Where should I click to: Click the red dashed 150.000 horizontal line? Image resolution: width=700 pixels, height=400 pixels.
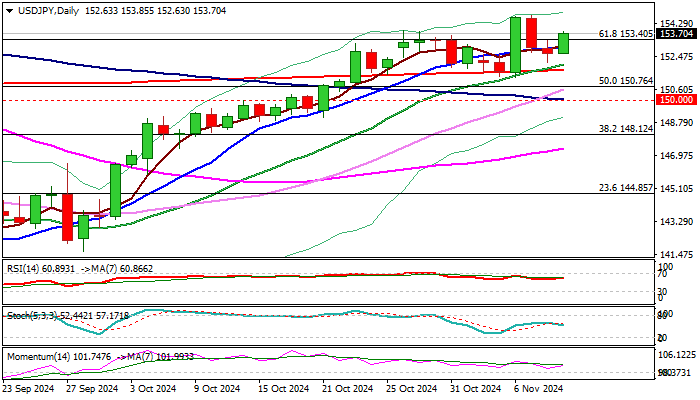click(x=300, y=100)
